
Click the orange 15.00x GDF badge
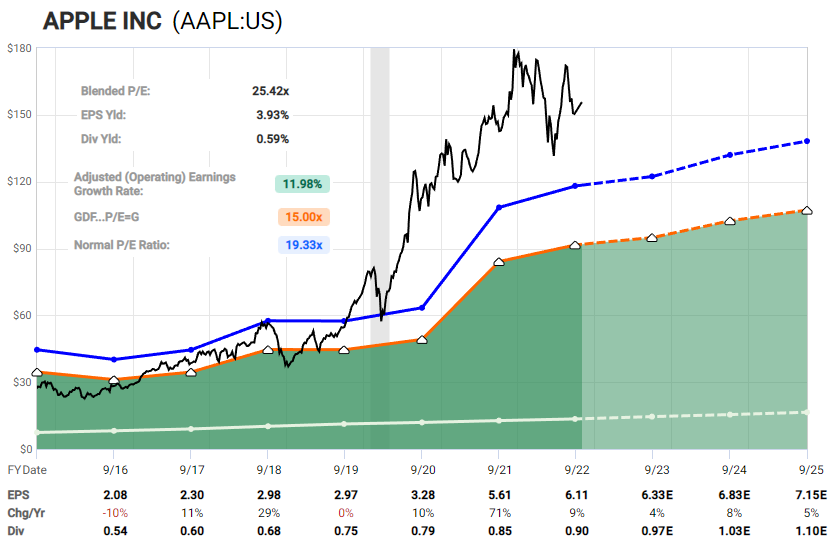[x=304, y=217]
